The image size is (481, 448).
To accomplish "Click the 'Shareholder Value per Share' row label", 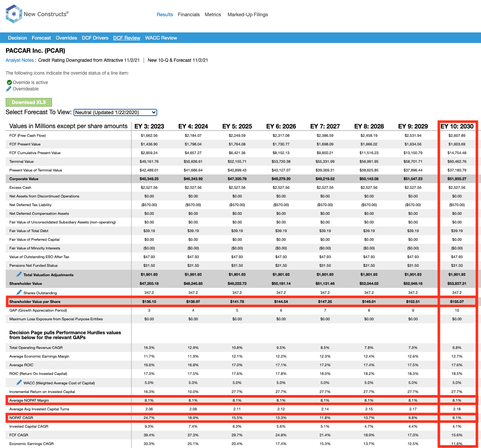I will [35, 302].
